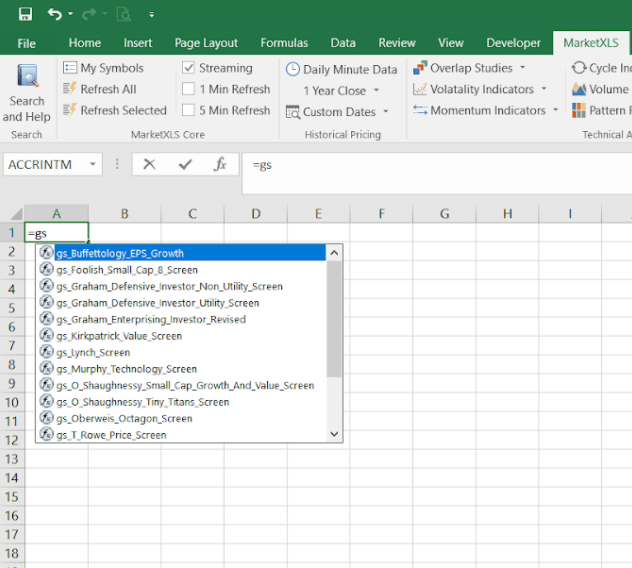
Task: Open the View tab
Action: (451, 43)
